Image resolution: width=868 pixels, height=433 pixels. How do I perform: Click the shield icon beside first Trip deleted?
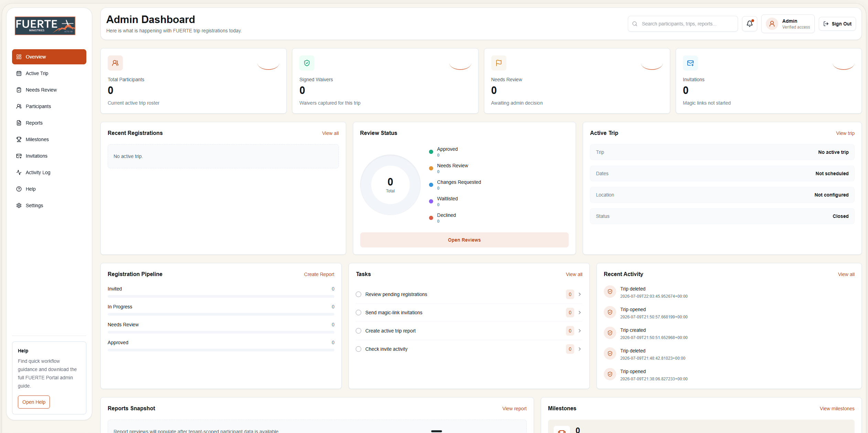610,292
